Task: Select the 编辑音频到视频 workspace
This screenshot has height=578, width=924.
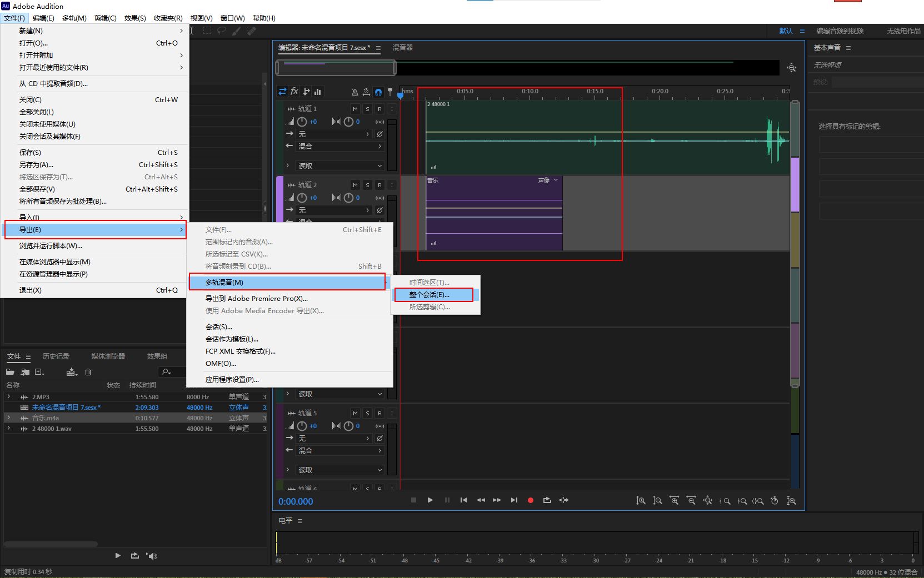Action: tap(840, 31)
